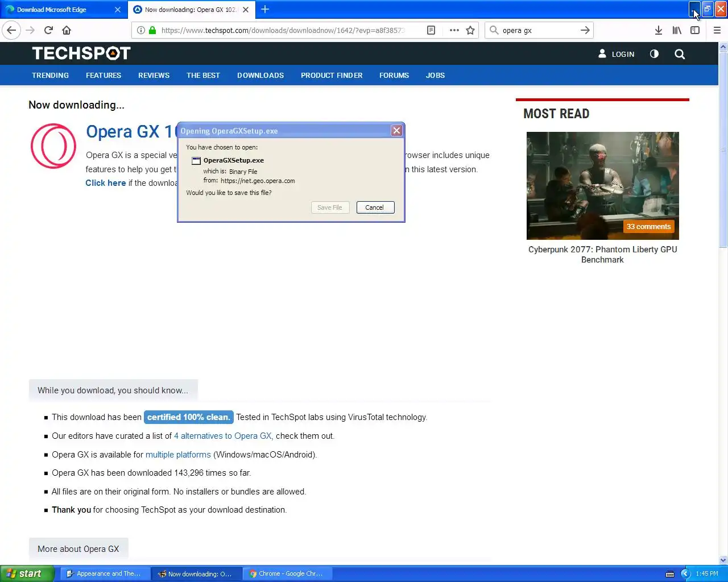Click the Save File button
Viewport: 728px width, 582px height.
[x=330, y=207]
